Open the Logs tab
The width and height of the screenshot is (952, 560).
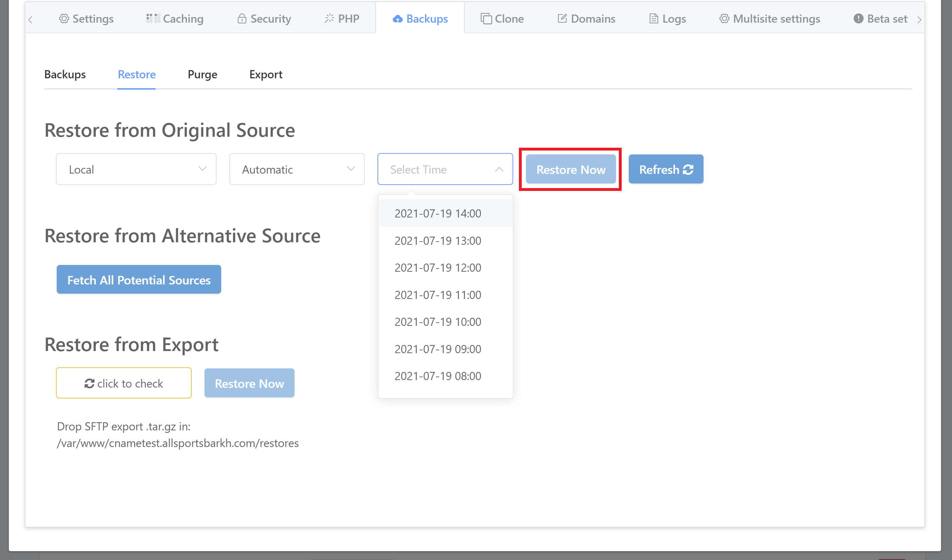tap(667, 18)
